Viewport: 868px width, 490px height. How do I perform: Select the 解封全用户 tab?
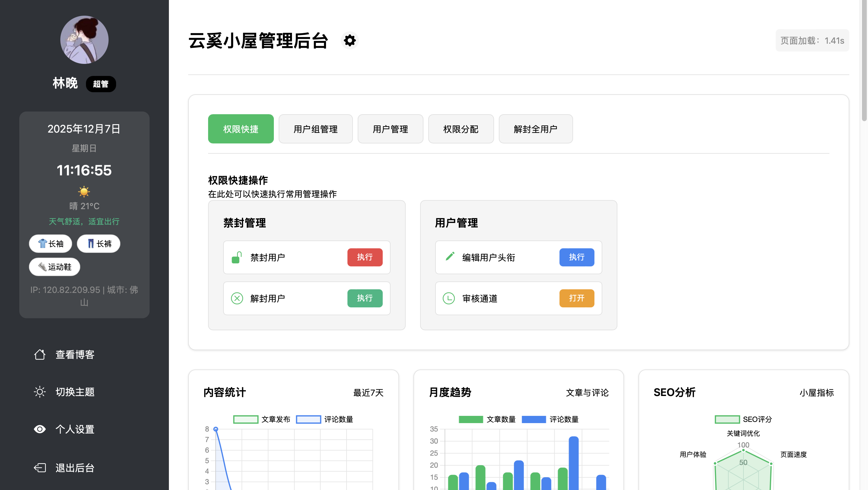535,129
